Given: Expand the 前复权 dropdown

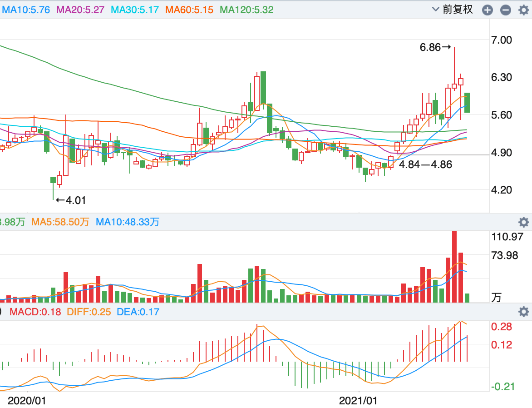Looking at the screenshot, I should (453, 10).
